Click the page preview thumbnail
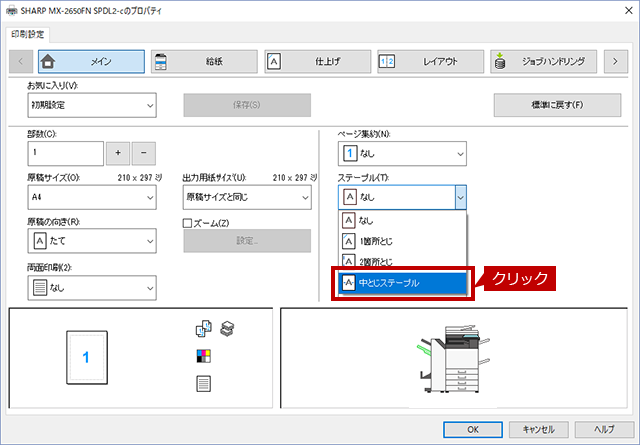Image resolution: width=640 pixels, height=445 pixels. 87,358
